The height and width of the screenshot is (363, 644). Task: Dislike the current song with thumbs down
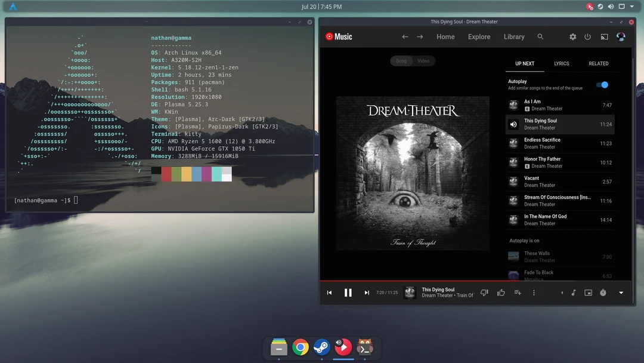click(485, 293)
